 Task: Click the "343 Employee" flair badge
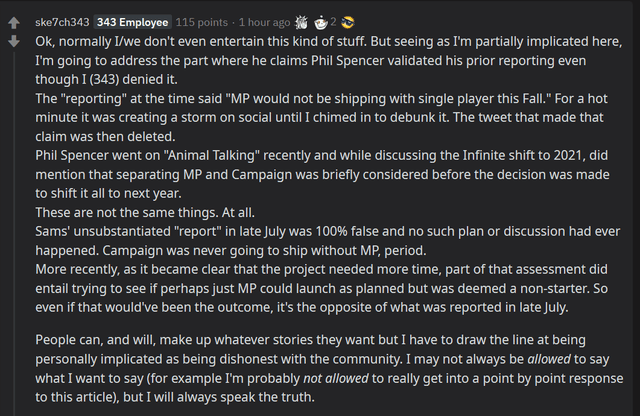click(x=132, y=22)
